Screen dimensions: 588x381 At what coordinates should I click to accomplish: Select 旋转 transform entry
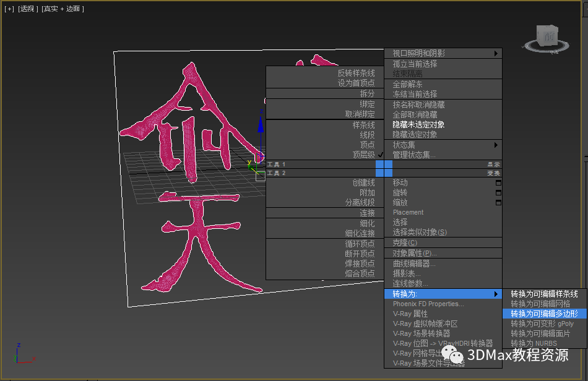(400, 192)
